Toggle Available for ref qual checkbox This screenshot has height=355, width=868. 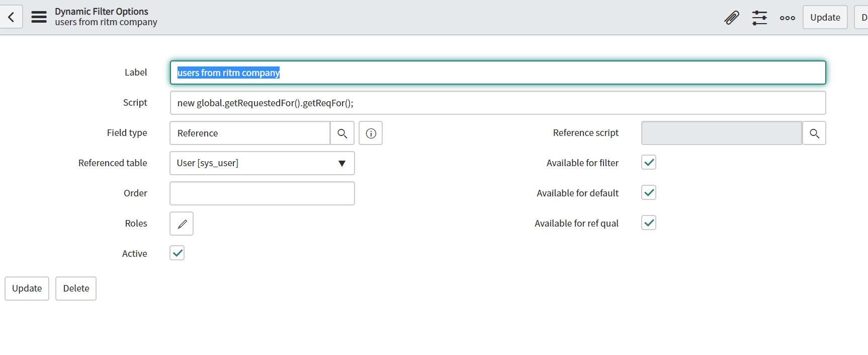649,223
